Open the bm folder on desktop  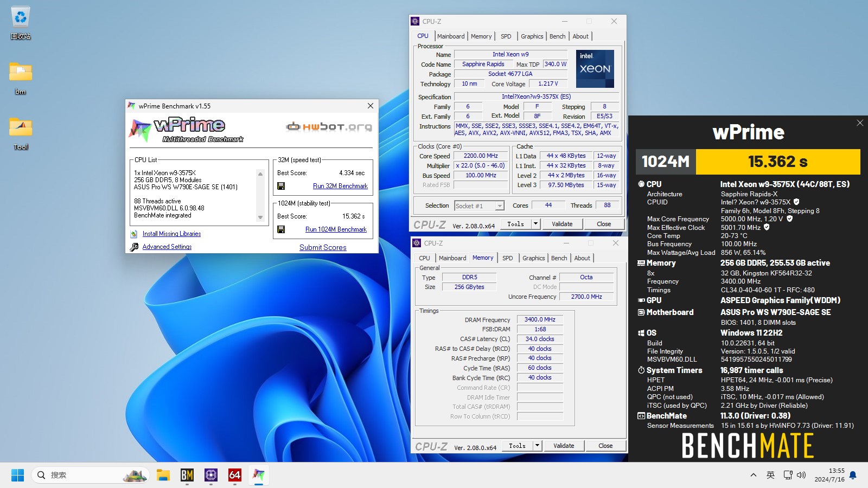[x=21, y=78]
